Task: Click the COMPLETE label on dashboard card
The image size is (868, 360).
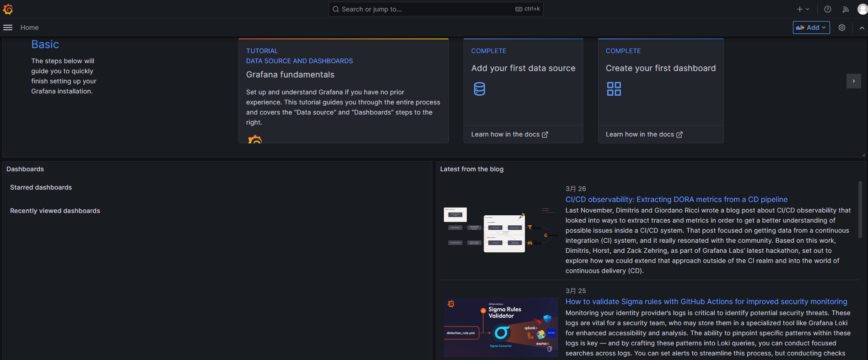Action: point(623,51)
